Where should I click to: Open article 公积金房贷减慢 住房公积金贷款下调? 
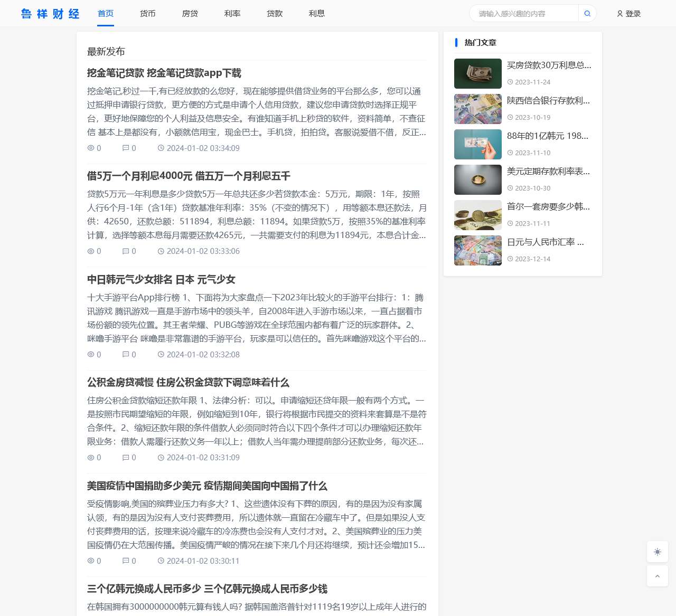click(x=188, y=383)
